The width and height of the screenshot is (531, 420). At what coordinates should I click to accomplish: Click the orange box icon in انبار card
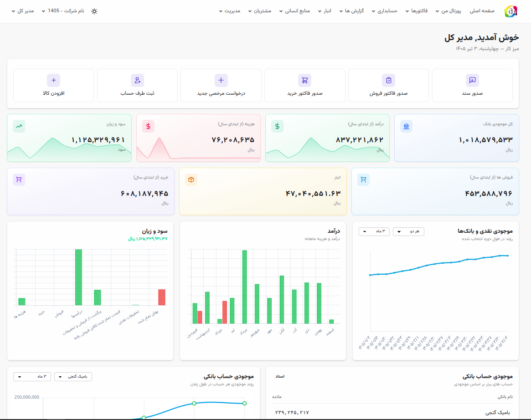(x=191, y=180)
